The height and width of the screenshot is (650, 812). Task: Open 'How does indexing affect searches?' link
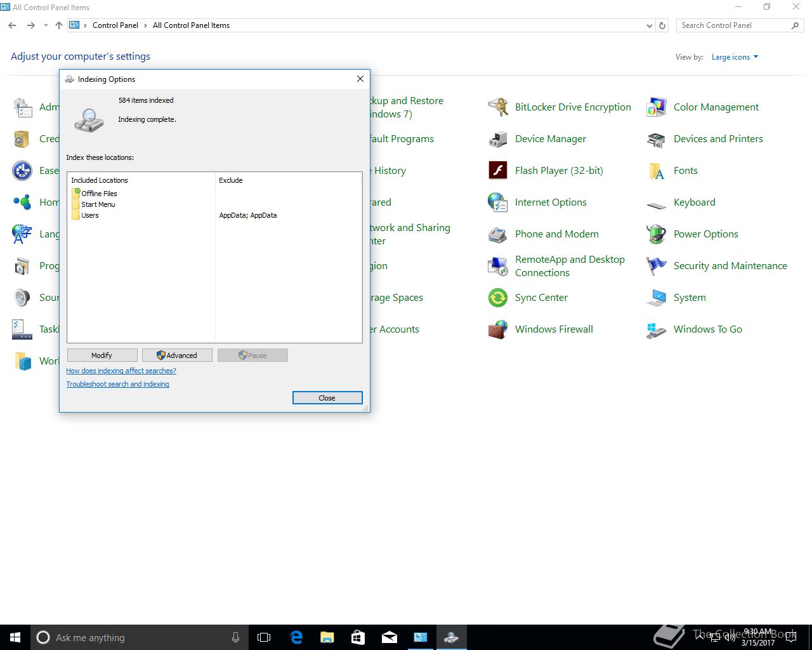point(121,371)
